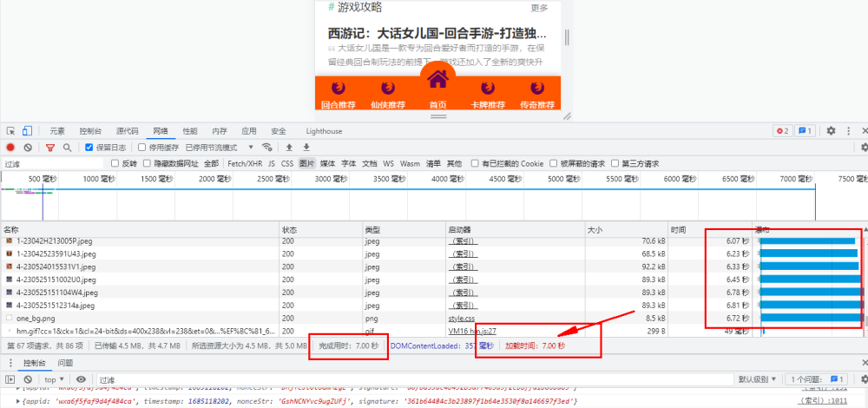
Task: Filter requests by JS type
Action: [x=271, y=163]
